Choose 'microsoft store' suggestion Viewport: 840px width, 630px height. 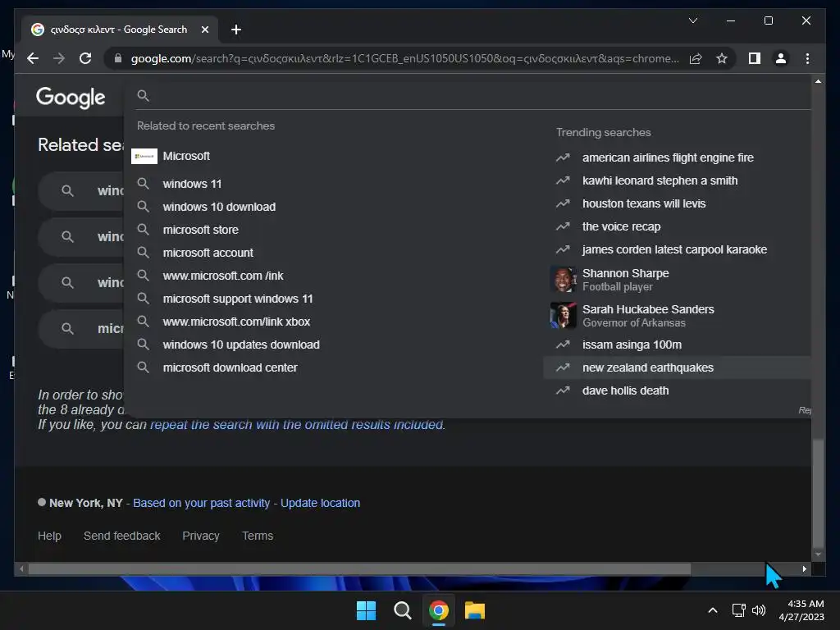tap(332, 230)
